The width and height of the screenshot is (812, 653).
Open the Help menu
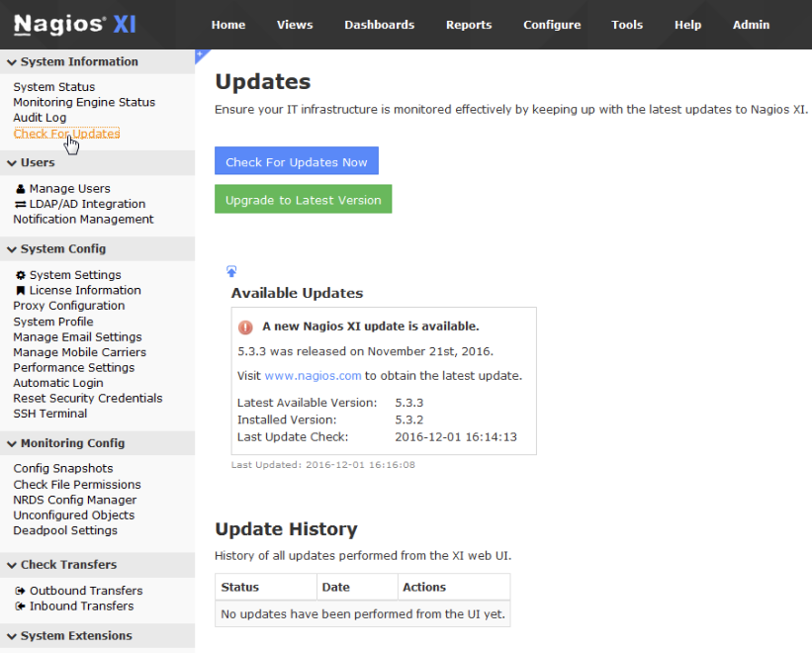click(x=687, y=25)
